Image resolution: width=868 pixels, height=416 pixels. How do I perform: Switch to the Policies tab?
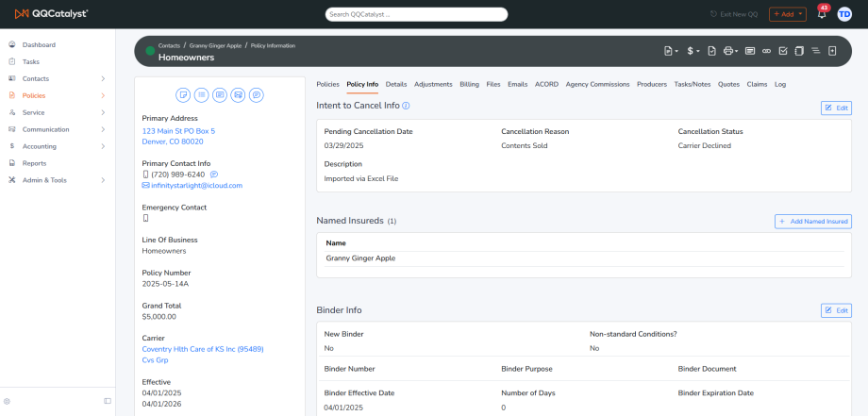(x=327, y=84)
